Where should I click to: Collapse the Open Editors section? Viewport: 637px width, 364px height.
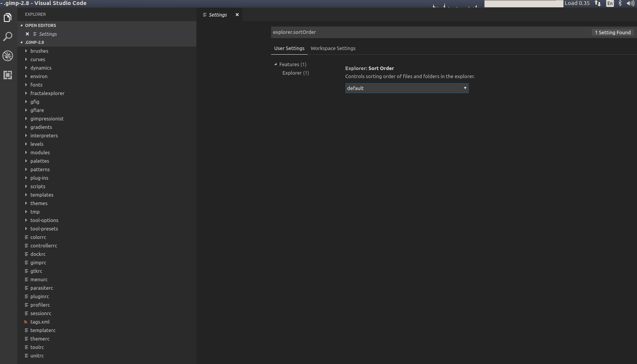(x=107, y=25)
